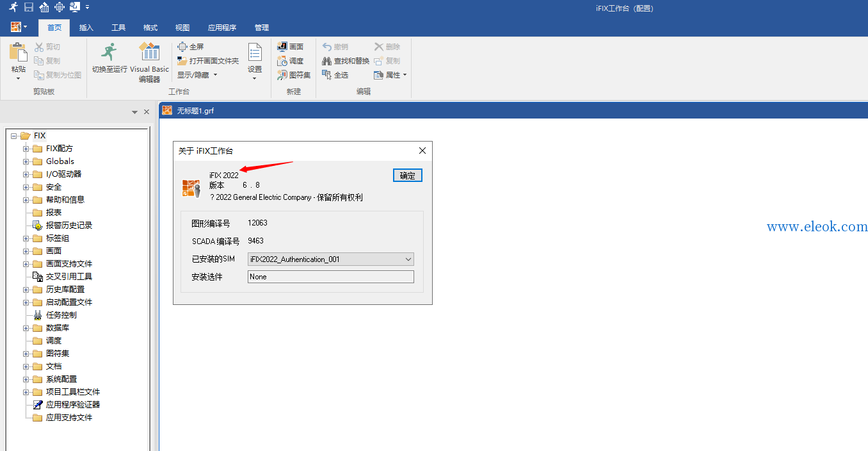868x451 pixels.
Task: Click the running-man icon in quick access toolbar
Action: 13,7
